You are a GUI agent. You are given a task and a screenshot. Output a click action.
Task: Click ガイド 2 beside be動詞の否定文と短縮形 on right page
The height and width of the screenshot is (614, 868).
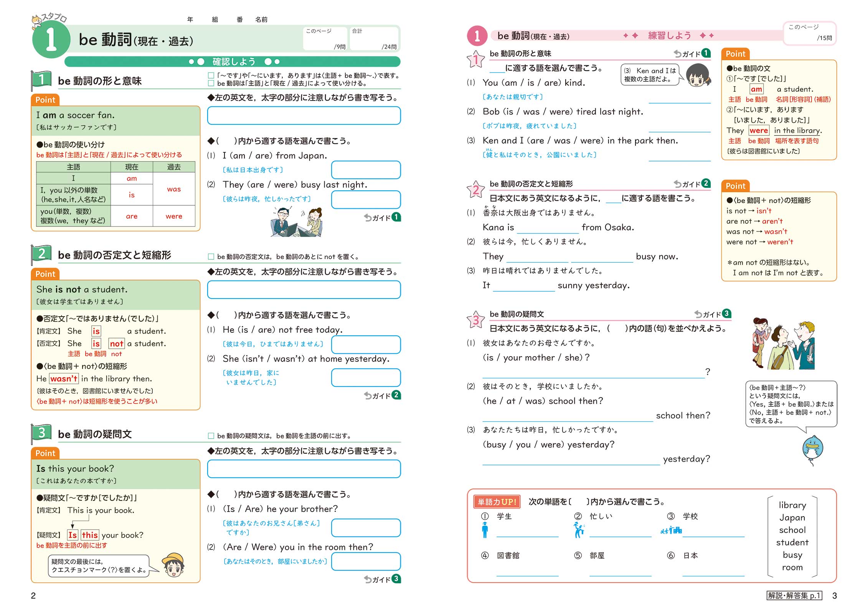[x=692, y=183]
